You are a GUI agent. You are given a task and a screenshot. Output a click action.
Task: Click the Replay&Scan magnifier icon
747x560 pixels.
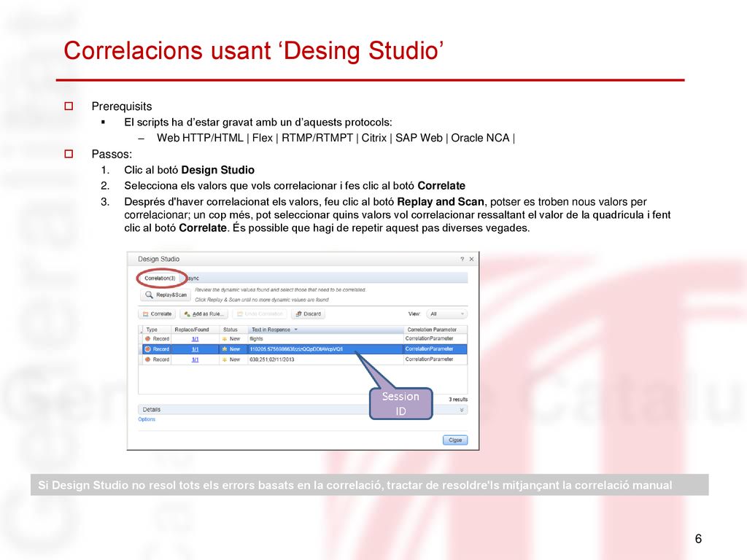149,295
